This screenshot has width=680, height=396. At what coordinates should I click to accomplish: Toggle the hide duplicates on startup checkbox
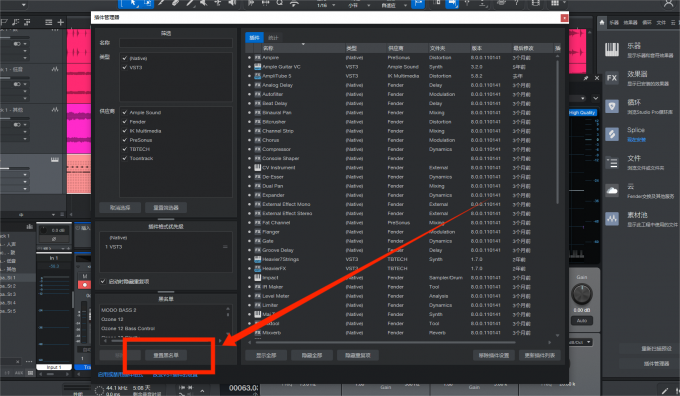click(x=103, y=281)
